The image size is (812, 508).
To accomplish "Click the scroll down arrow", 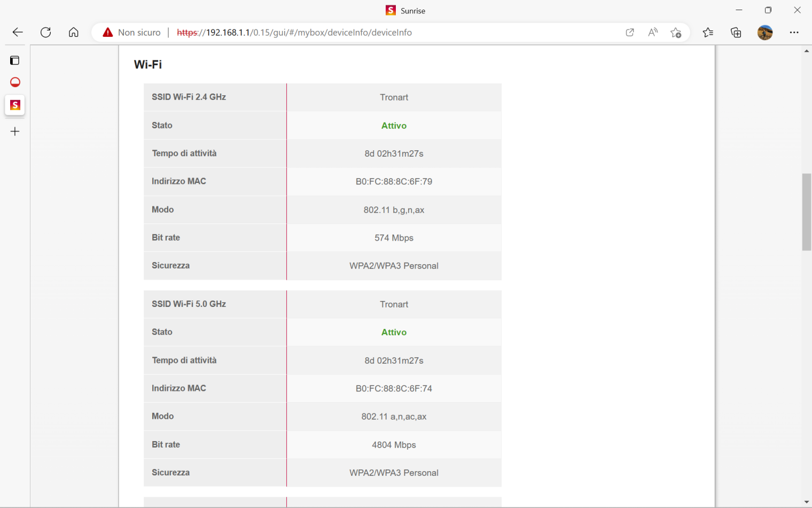I will coord(806,502).
